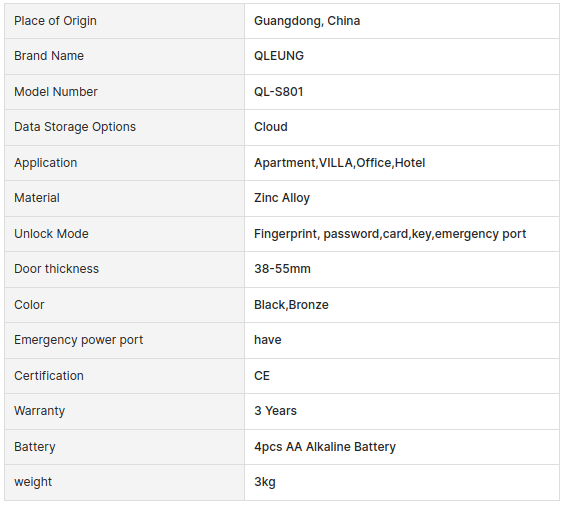Click the Unlock Mode label
565x506 pixels.
51,234
